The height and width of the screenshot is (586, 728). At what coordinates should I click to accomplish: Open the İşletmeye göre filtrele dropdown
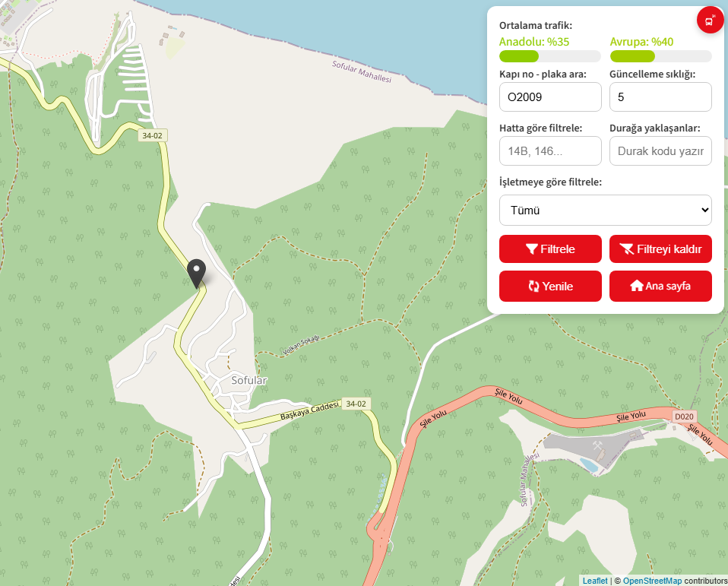pyautogui.click(x=606, y=211)
